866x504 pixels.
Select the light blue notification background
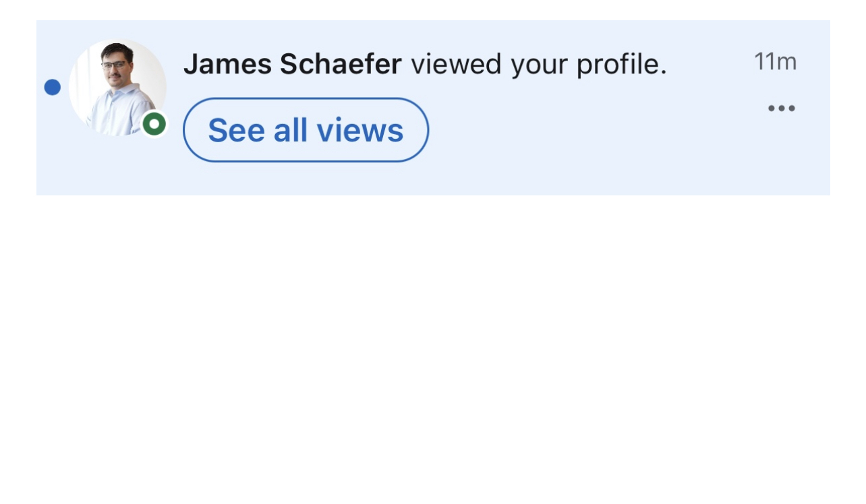(x=433, y=108)
